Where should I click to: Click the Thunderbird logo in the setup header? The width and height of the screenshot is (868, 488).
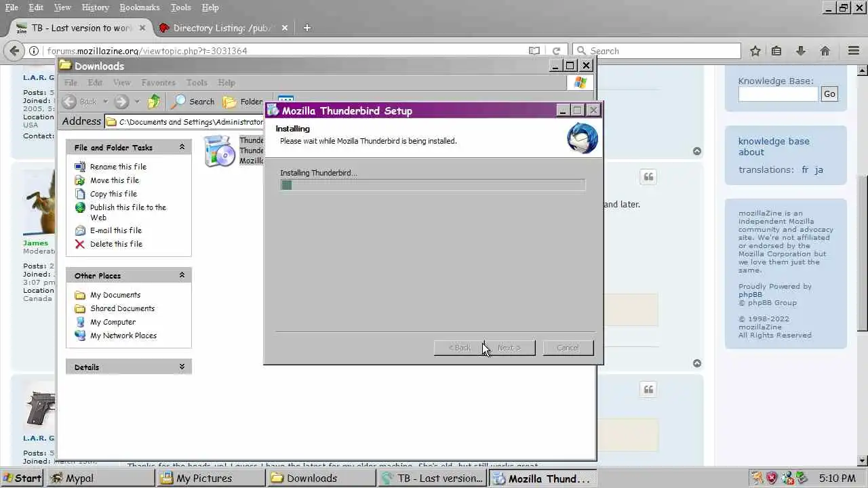point(583,138)
